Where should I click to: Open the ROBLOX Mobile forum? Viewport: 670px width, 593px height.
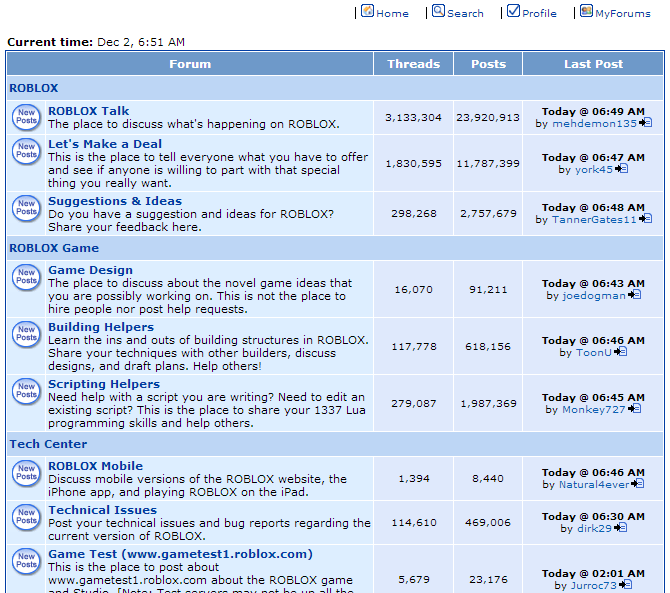point(95,466)
